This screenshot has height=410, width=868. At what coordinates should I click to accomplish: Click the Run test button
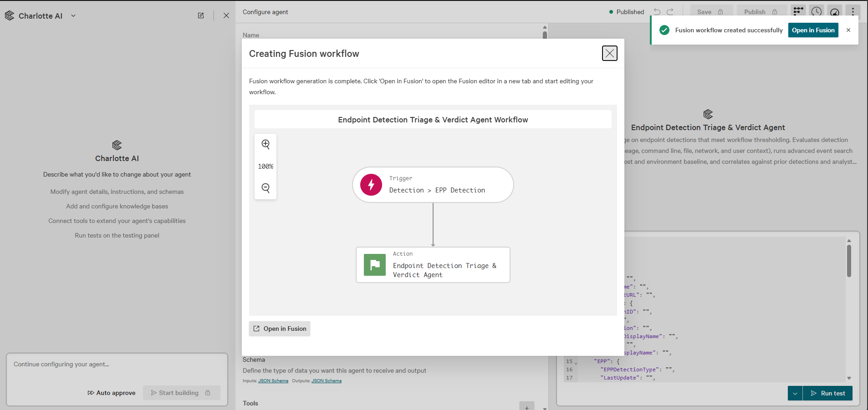coord(828,393)
